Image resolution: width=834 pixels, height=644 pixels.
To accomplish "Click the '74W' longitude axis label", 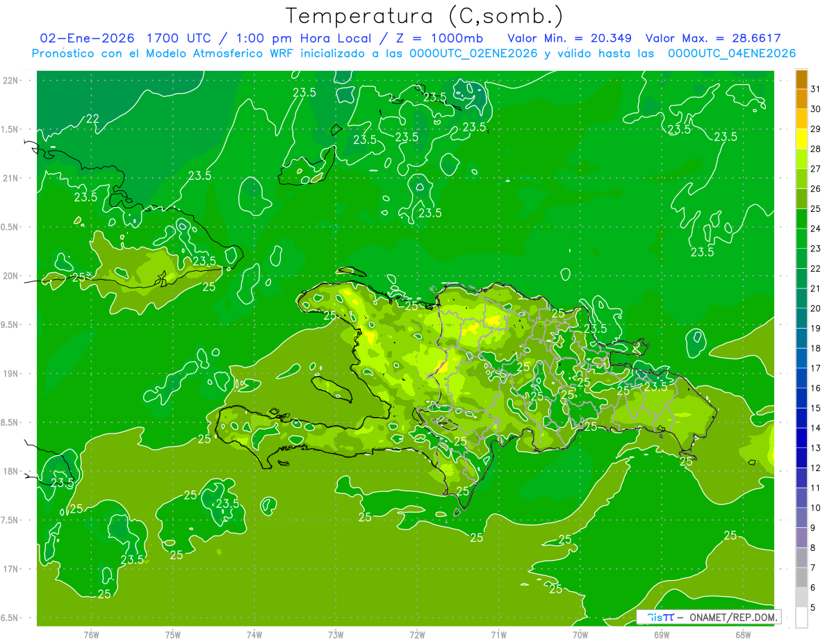I will pyautogui.click(x=254, y=634).
